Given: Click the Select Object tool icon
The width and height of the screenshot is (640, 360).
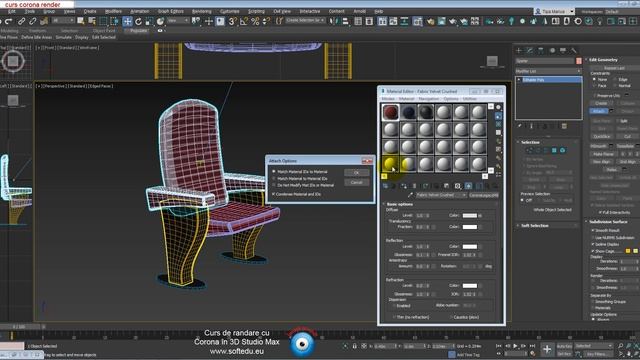Looking at the screenshot, I should point(80,21).
